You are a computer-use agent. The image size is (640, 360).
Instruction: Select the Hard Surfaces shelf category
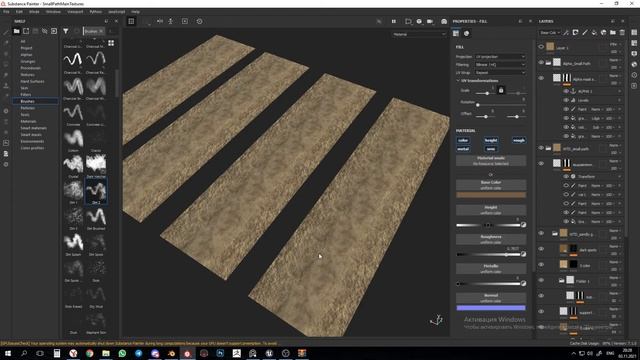(x=32, y=81)
